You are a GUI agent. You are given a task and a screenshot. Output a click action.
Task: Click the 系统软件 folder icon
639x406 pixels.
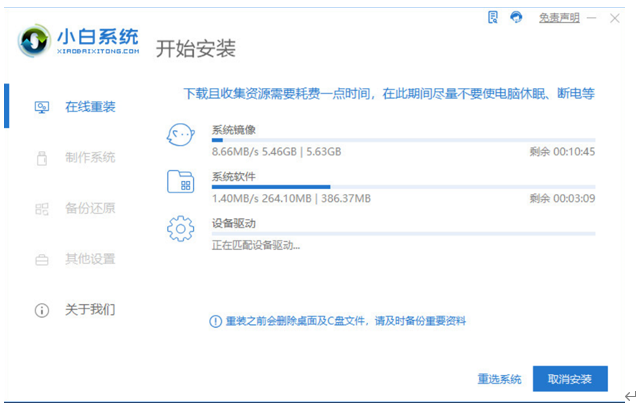point(181,182)
